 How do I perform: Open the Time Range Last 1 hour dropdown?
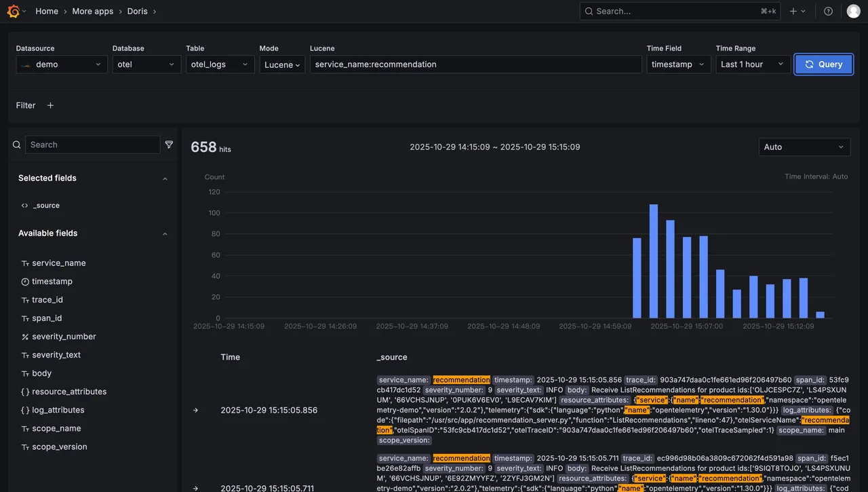coord(753,64)
